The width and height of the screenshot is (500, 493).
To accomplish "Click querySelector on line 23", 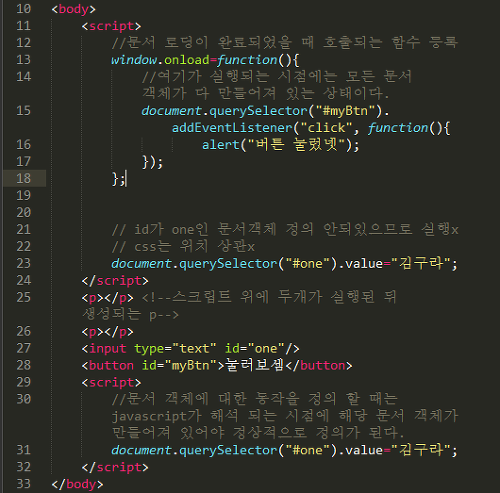I will tap(228, 264).
